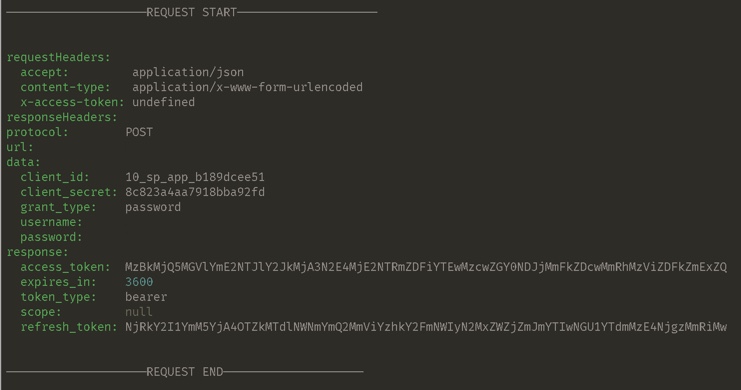This screenshot has width=741, height=390.
Task: Click the refresh_token string value
Action: coord(426,327)
